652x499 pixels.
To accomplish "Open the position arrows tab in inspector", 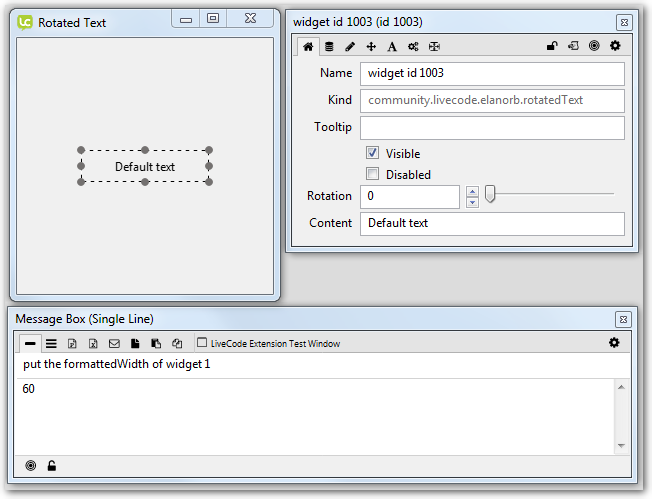I will coord(371,46).
